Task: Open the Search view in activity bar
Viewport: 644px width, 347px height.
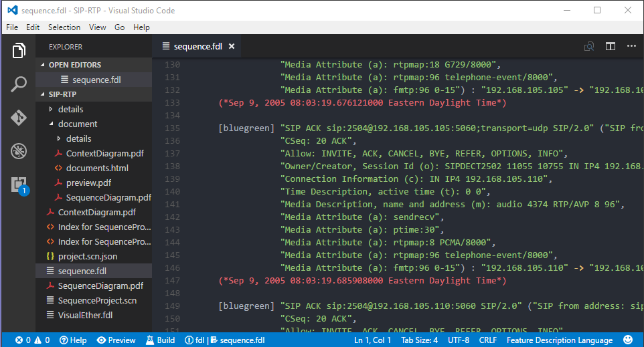Action: coord(19,84)
